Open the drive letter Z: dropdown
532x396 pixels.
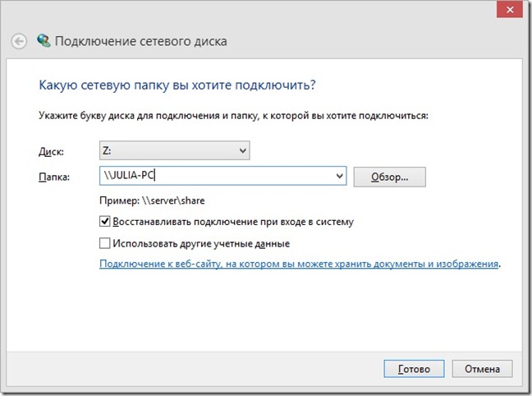click(173, 151)
